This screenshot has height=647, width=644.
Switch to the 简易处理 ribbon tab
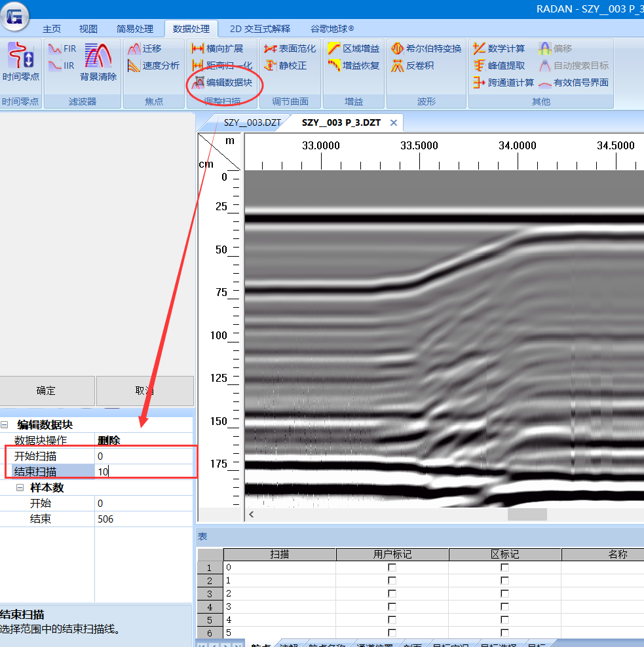coord(134,29)
